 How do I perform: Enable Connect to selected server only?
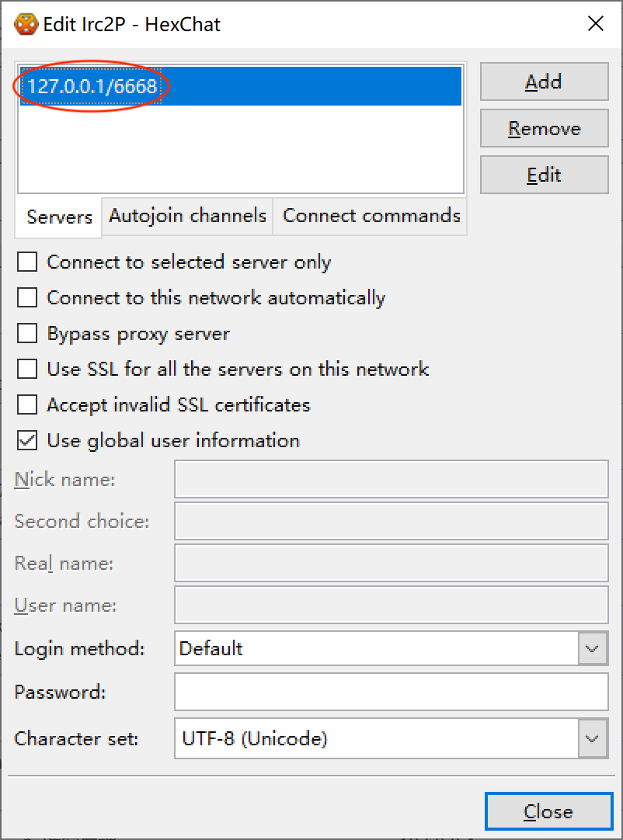[x=28, y=262]
